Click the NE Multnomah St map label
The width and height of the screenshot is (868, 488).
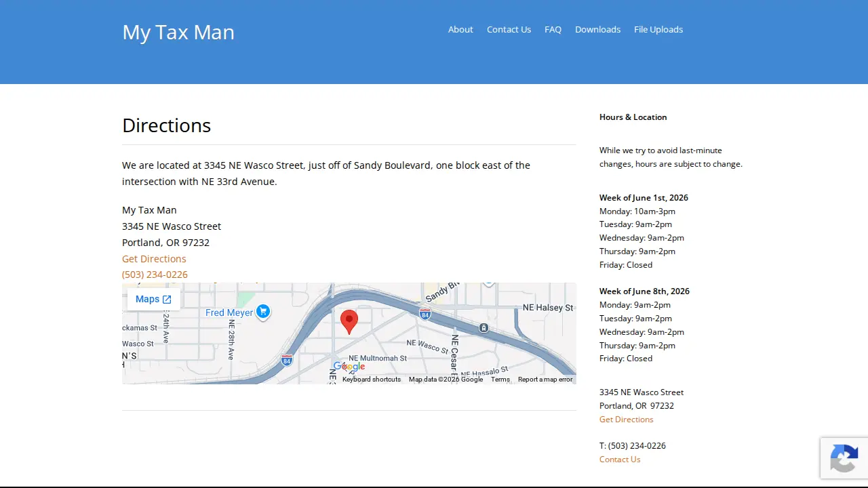378,358
